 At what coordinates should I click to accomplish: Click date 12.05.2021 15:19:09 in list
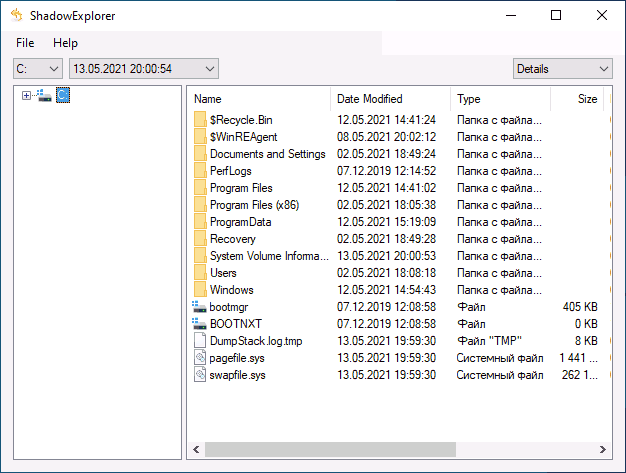pos(386,222)
